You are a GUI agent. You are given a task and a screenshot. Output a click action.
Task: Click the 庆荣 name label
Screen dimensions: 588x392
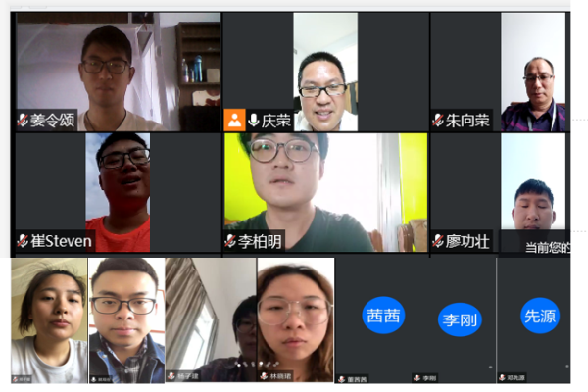(x=276, y=121)
